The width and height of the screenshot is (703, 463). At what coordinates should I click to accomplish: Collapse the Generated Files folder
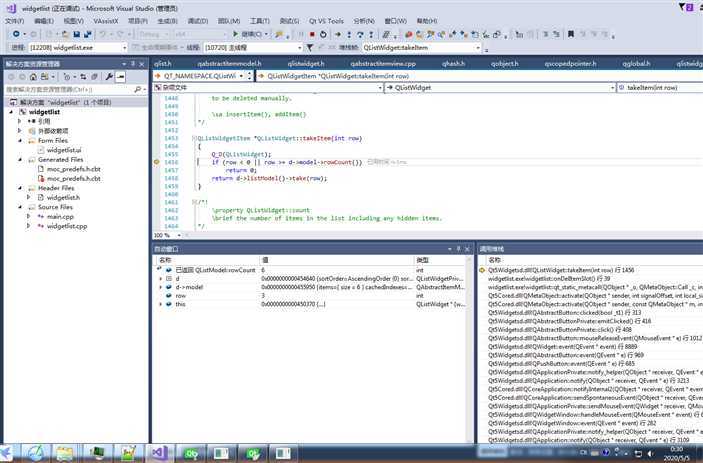point(20,160)
